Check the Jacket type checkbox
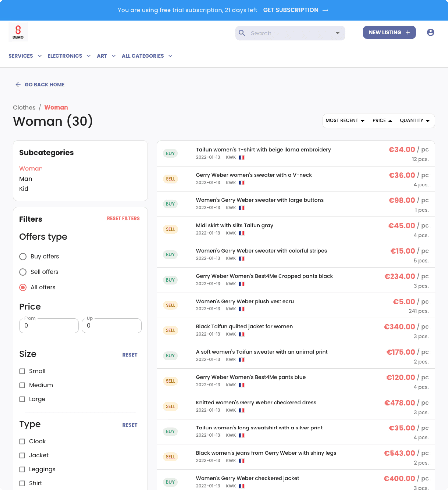The height and width of the screenshot is (490, 448). pyautogui.click(x=22, y=456)
